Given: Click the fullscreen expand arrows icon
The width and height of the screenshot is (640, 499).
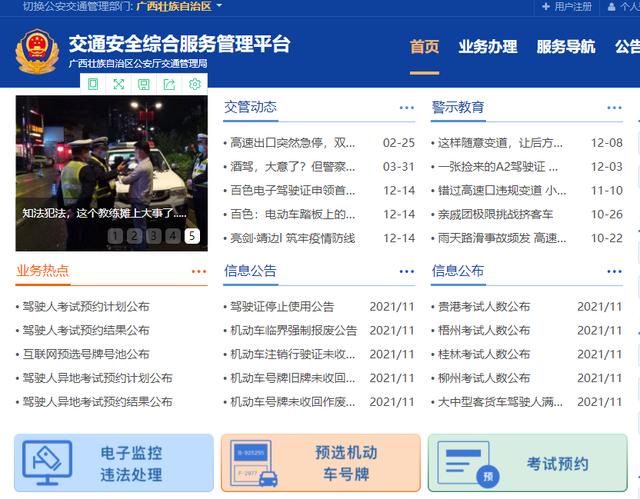Looking at the screenshot, I should pyautogui.click(x=118, y=84).
